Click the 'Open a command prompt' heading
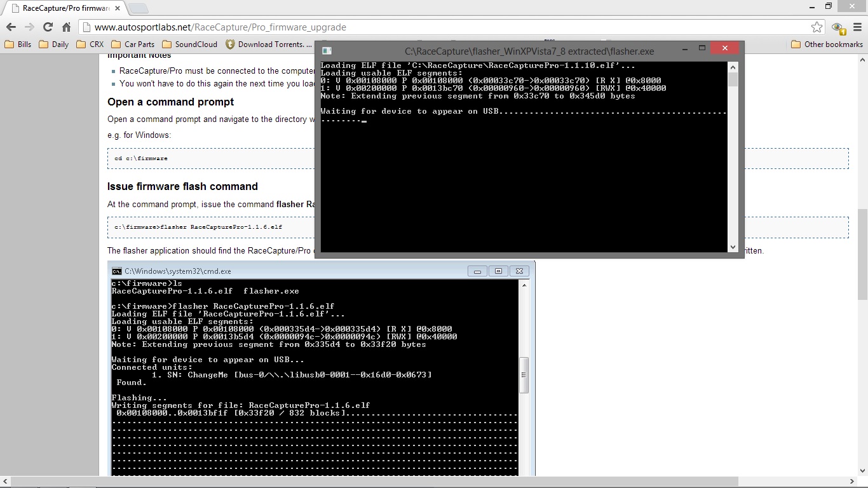Viewport: 868px width, 488px height. pyautogui.click(x=170, y=102)
